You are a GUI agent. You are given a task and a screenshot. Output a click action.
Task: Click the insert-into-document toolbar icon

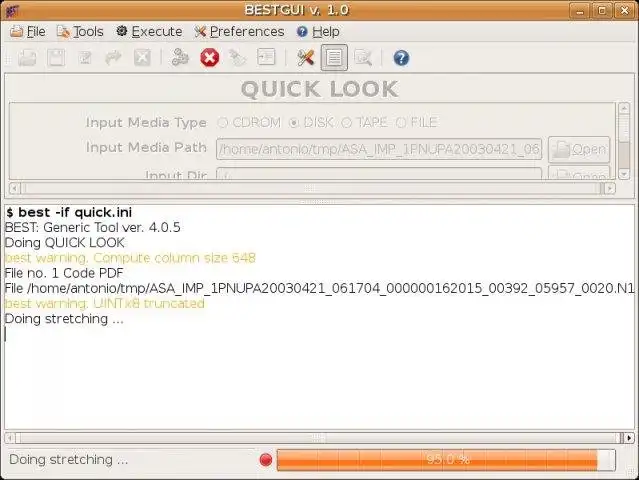click(266, 57)
